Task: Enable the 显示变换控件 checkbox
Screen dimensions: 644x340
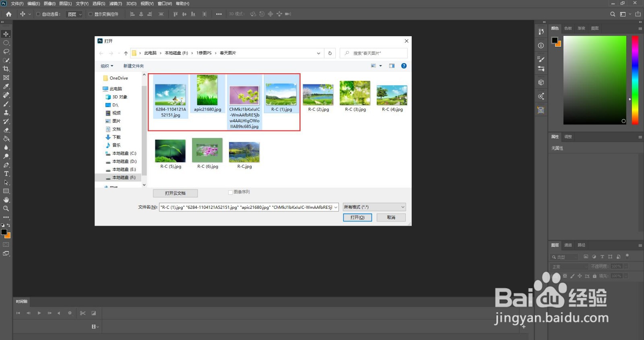Action: [91, 14]
